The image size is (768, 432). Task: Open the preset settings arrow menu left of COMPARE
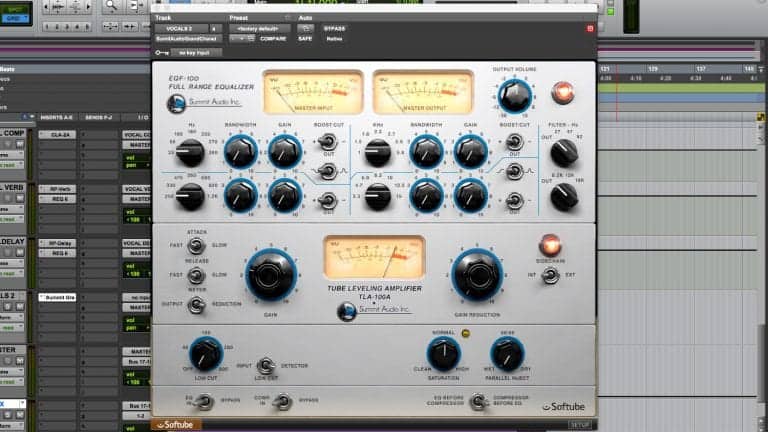[x=242, y=39]
